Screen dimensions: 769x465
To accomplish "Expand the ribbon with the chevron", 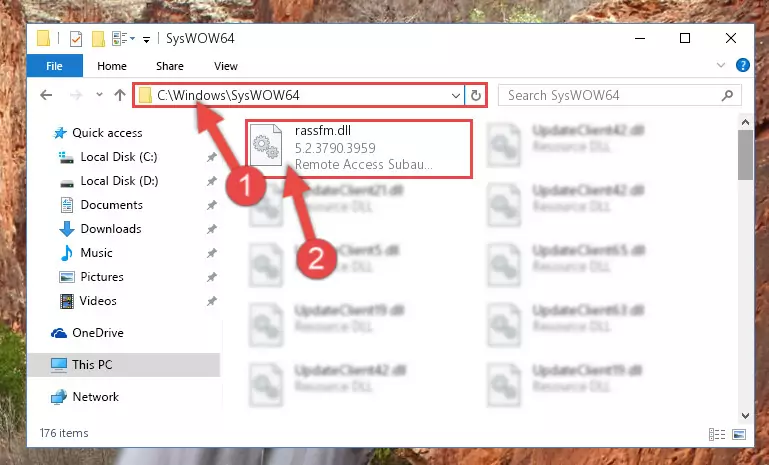I will coord(720,65).
